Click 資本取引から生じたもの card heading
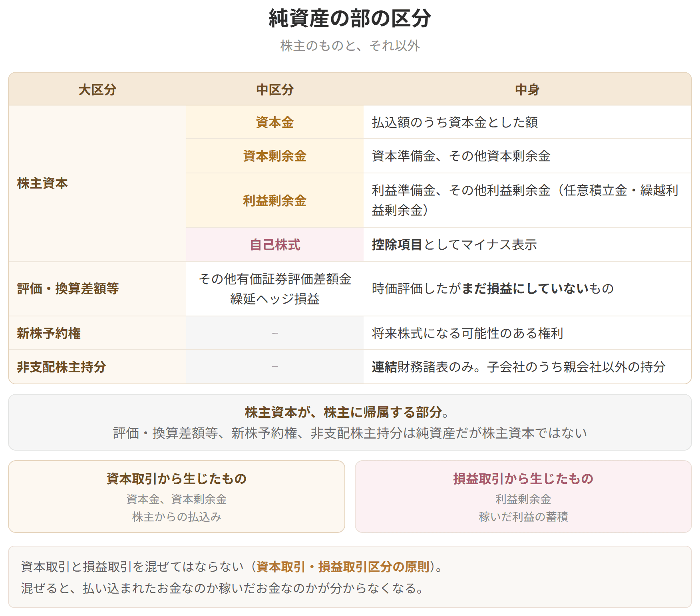 coord(177,479)
